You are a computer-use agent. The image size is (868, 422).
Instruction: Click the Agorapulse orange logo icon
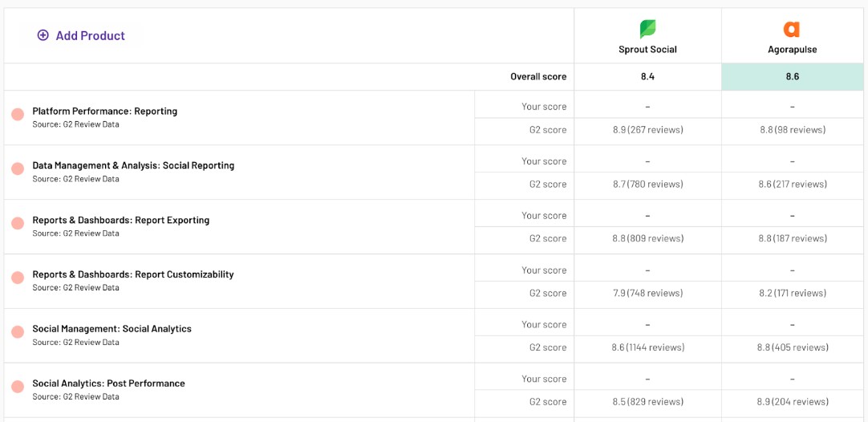[792, 30]
